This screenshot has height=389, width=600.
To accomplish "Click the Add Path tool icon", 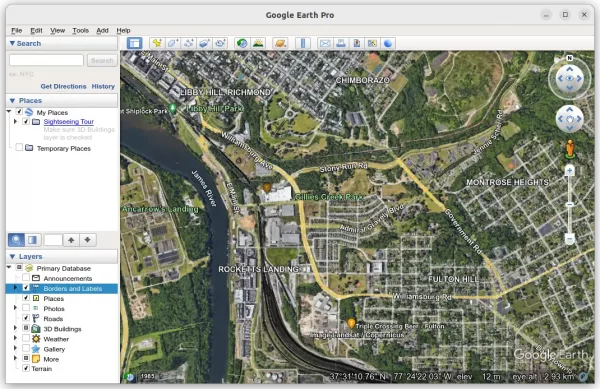I will 188,43.
